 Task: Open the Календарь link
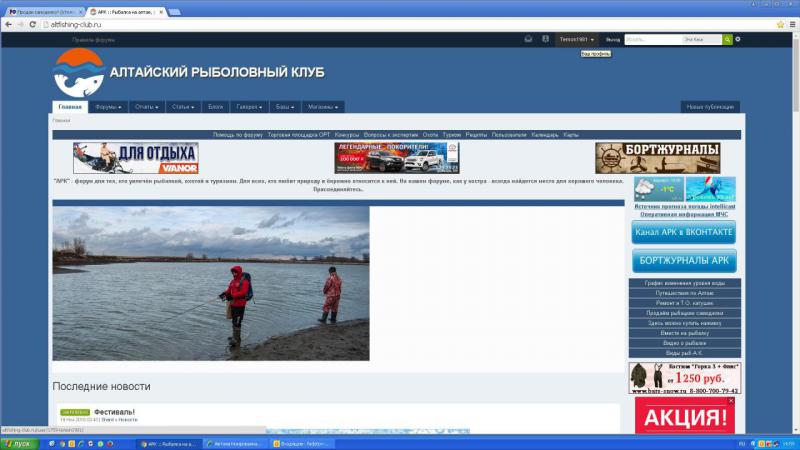[x=545, y=135]
